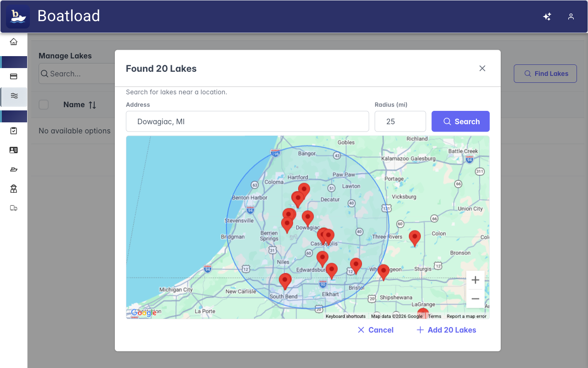Open the AI sparkle assistant icon
This screenshot has width=588, height=368.
(x=547, y=17)
